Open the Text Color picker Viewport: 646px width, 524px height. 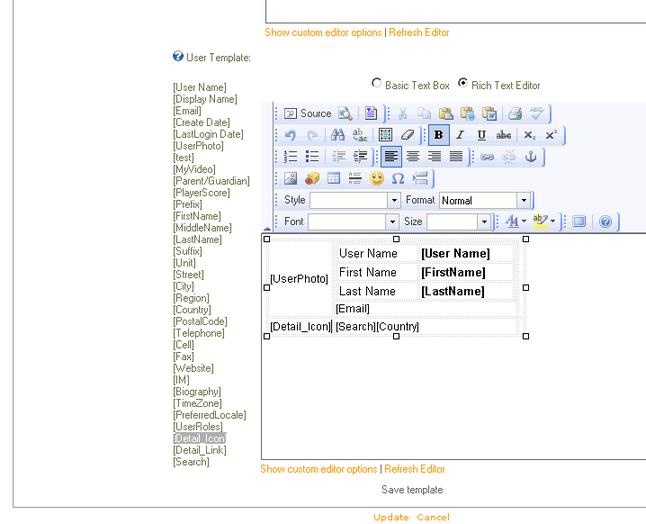516,222
